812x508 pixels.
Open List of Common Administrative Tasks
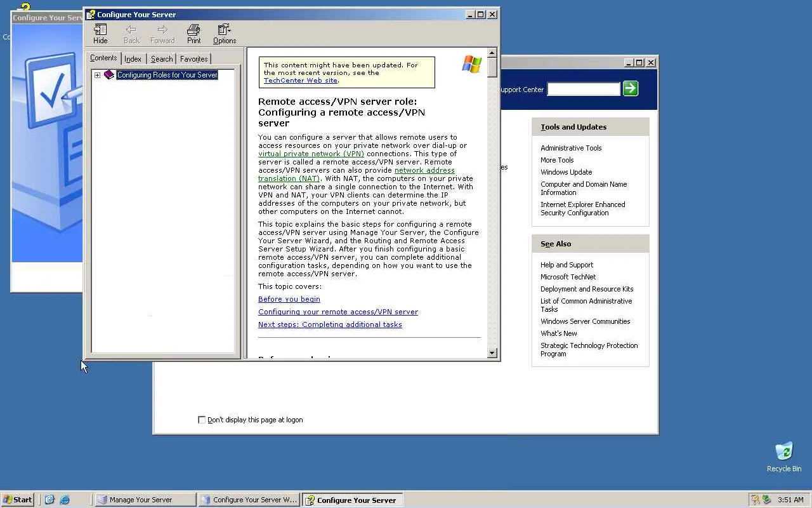(586, 305)
